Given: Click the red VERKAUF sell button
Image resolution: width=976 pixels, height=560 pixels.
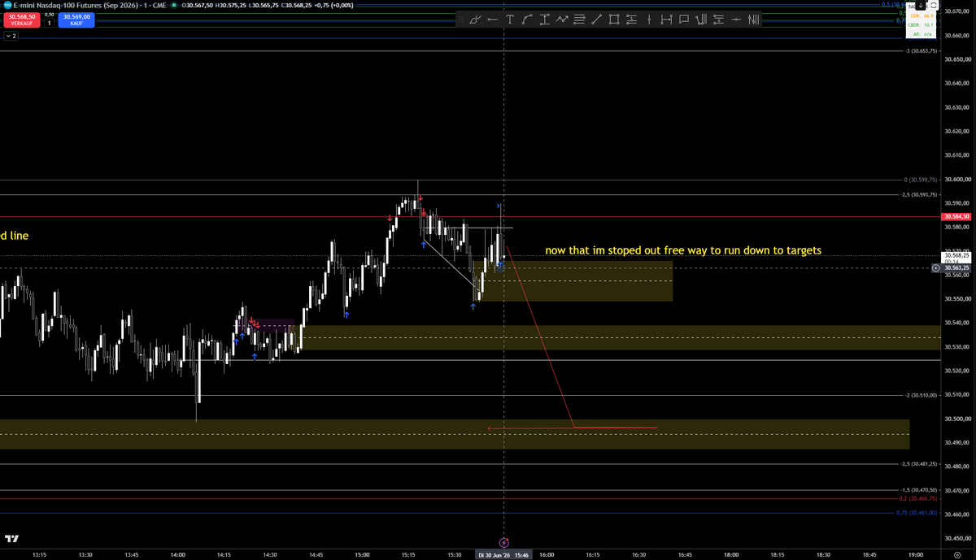Looking at the screenshot, I should tap(21, 20).
